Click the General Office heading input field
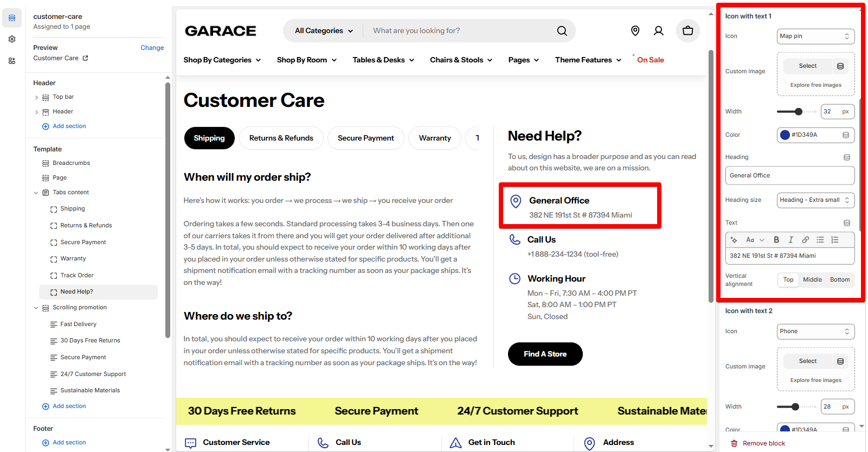This screenshot has width=868, height=452. (x=790, y=176)
